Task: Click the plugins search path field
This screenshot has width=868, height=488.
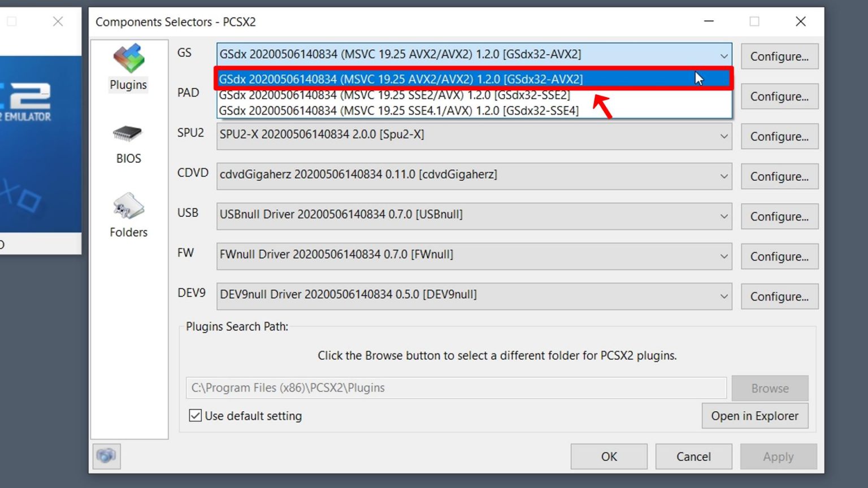Action: point(456,388)
